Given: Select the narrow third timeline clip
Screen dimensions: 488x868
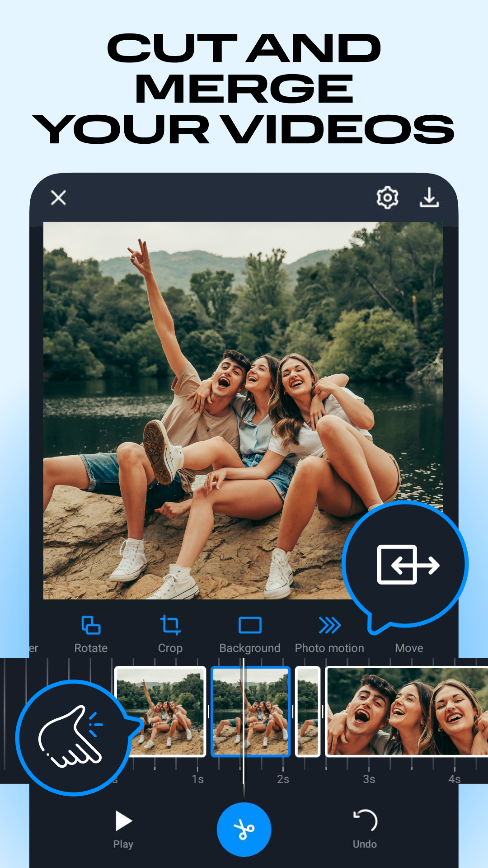Looking at the screenshot, I should click(308, 711).
